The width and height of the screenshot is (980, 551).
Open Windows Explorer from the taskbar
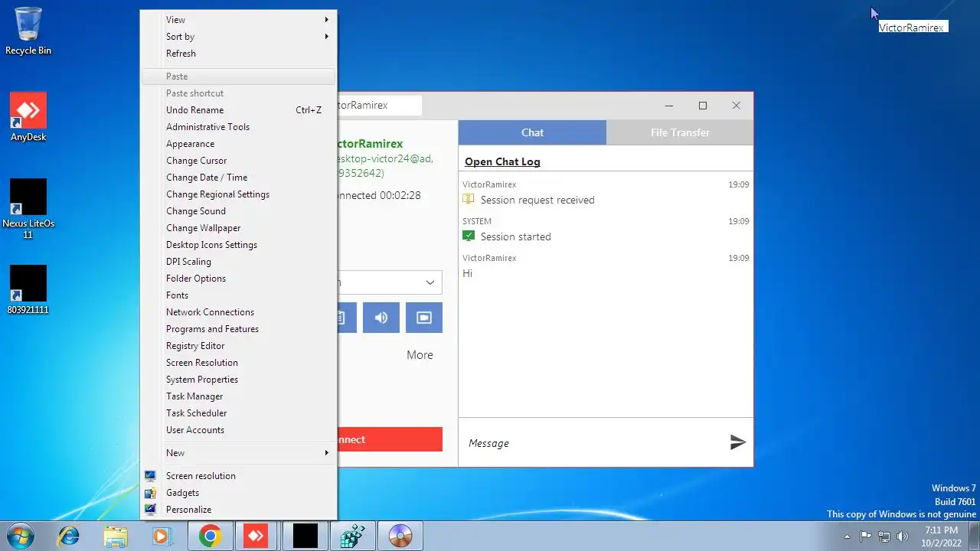coord(116,536)
